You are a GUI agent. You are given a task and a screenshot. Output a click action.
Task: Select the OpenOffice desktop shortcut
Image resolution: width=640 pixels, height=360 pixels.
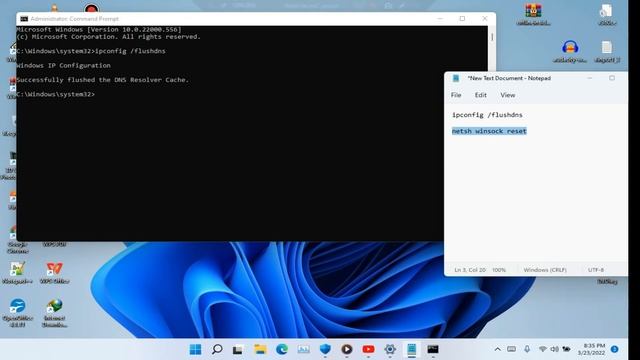(17, 313)
